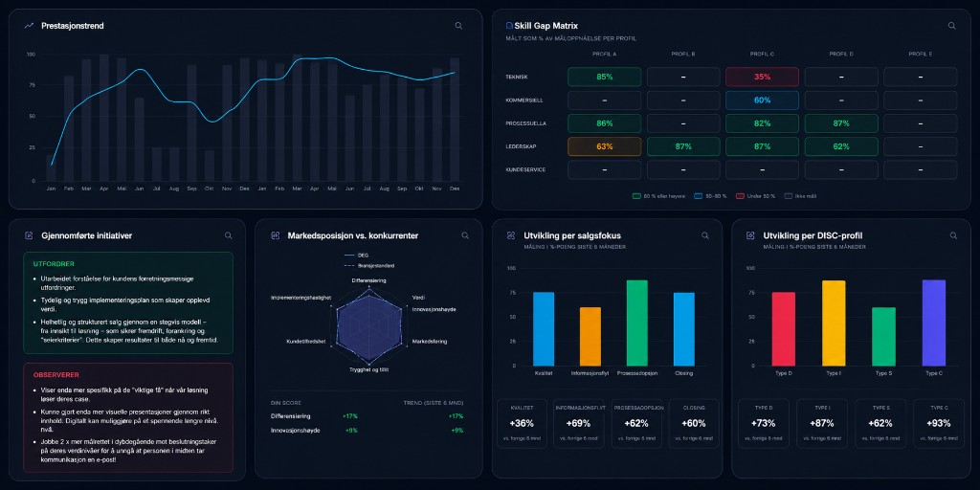Image resolution: width=980 pixels, height=490 pixels.
Task: Click the trend line icon beside Prestasjonstrend
Action: pos(29,26)
